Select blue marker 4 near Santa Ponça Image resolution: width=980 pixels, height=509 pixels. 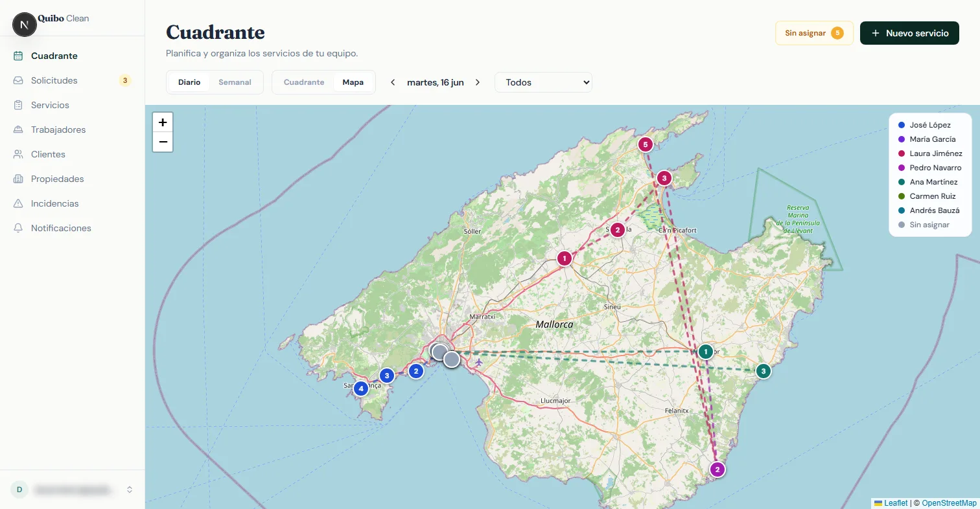click(361, 389)
